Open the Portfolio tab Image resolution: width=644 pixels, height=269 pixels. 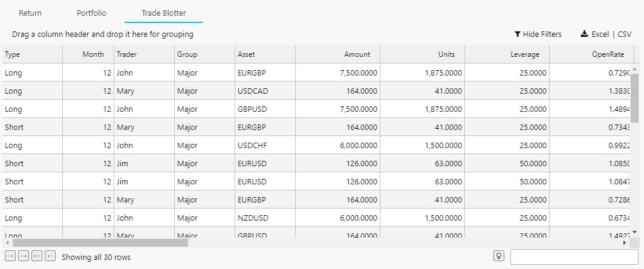point(91,13)
